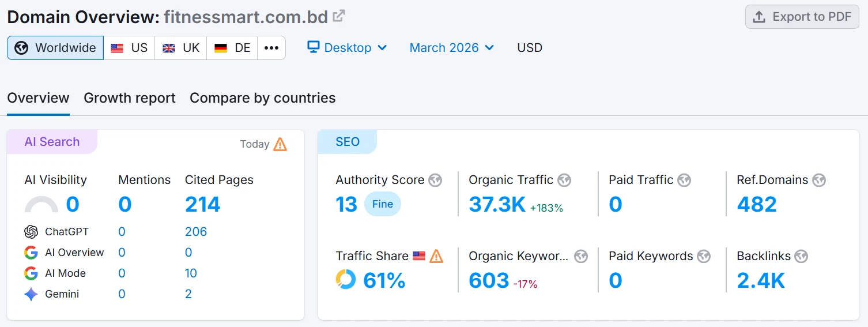868x327 pixels.
Task: Open the Ref.Domains value 482
Action: click(757, 205)
